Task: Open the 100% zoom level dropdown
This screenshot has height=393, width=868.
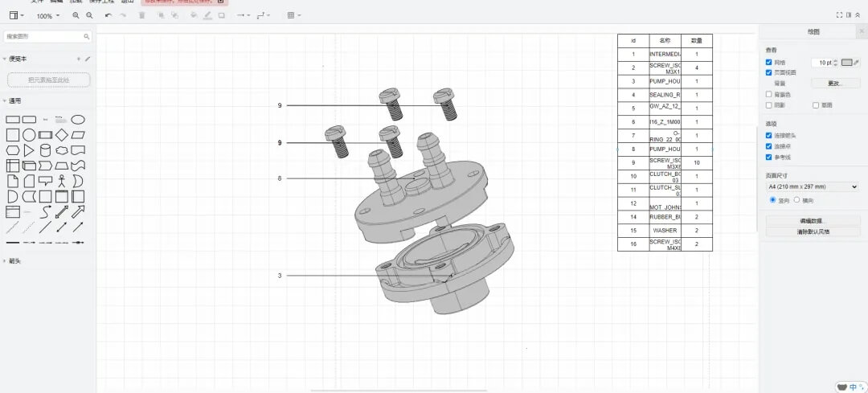Action: [x=48, y=16]
